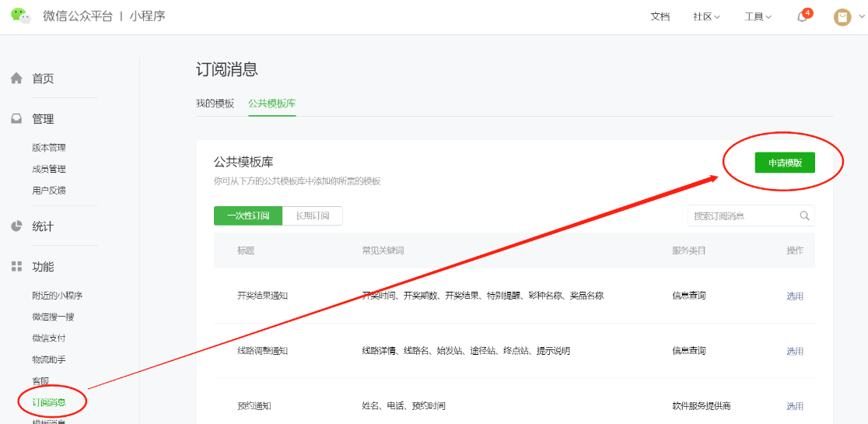Switch to 长期订阅 subscription type
This screenshot has width=868, height=424.
tap(312, 216)
